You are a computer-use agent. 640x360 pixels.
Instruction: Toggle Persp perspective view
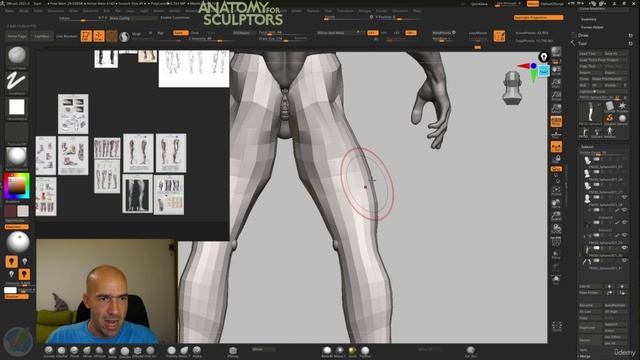[x=556, y=122]
